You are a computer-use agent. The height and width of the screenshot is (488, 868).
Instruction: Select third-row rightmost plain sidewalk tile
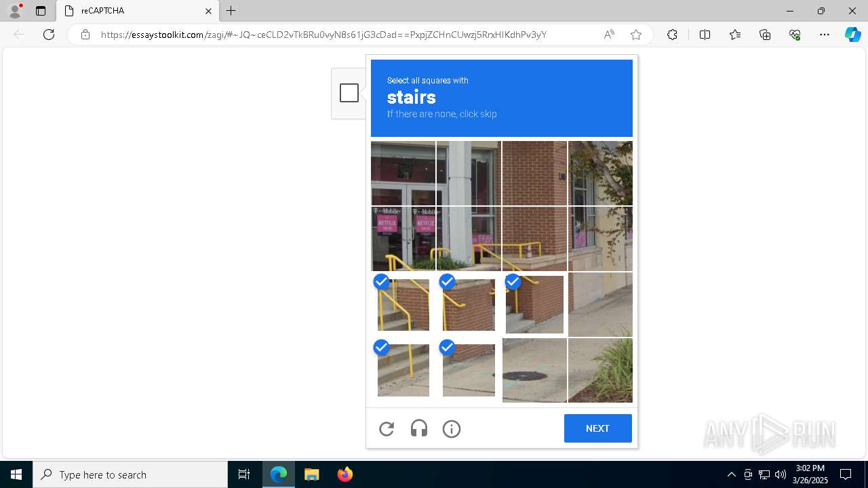[600, 304]
